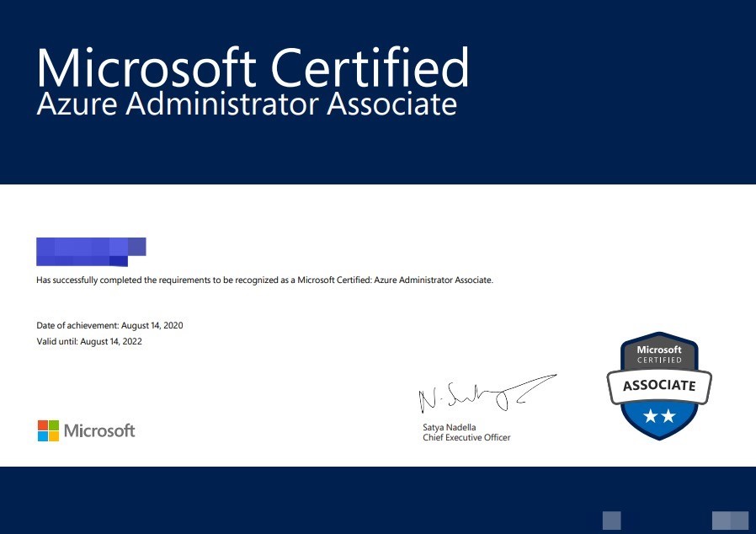The width and height of the screenshot is (756, 534).
Task: Click the Microsoft Certified Associate shield badge
Action: point(659,386)
